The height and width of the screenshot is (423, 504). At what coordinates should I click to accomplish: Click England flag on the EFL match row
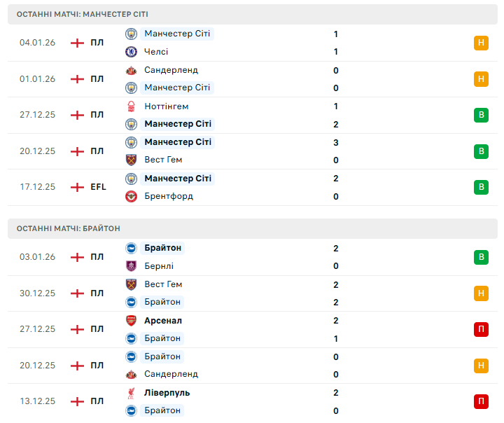pyautogui.click(x=77, y=187)
